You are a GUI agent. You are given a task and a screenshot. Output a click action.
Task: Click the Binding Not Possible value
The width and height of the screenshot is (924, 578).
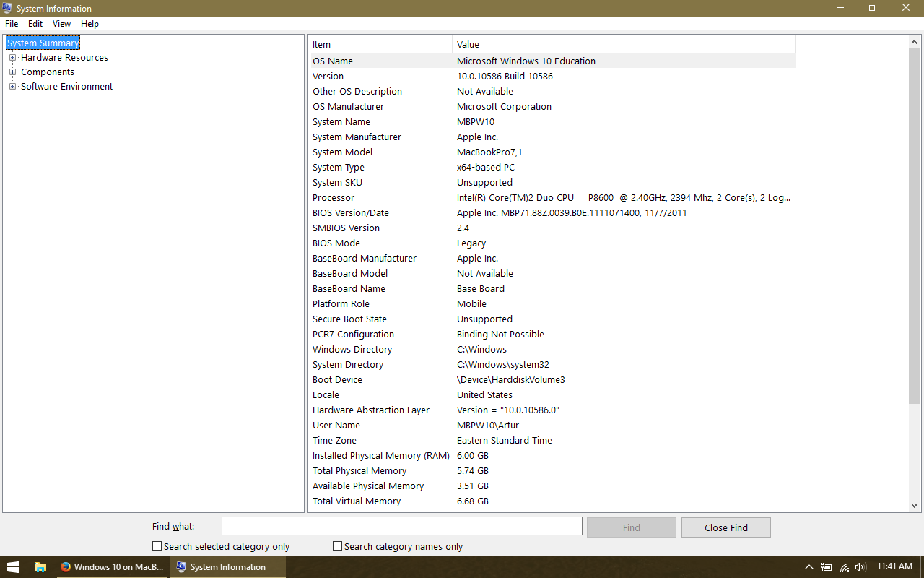pyautogui.click(x=500, y=335)
